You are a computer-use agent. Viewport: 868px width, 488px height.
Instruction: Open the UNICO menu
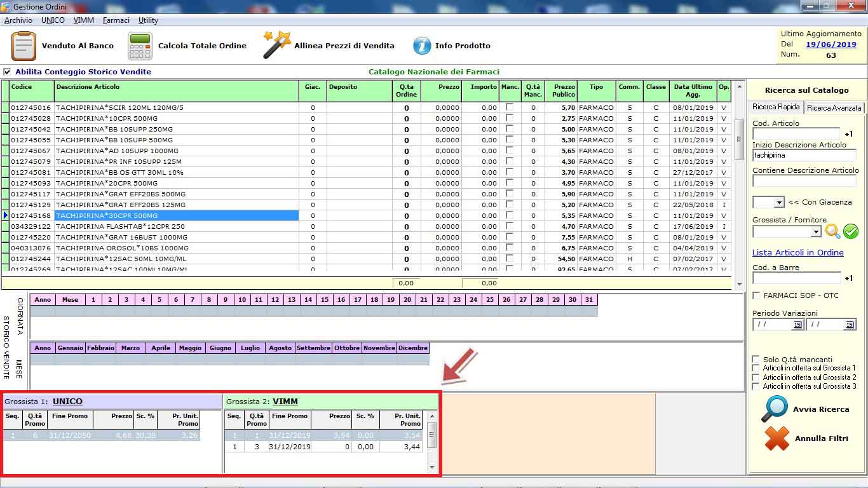pyautogui.click(x=53, y=20)
